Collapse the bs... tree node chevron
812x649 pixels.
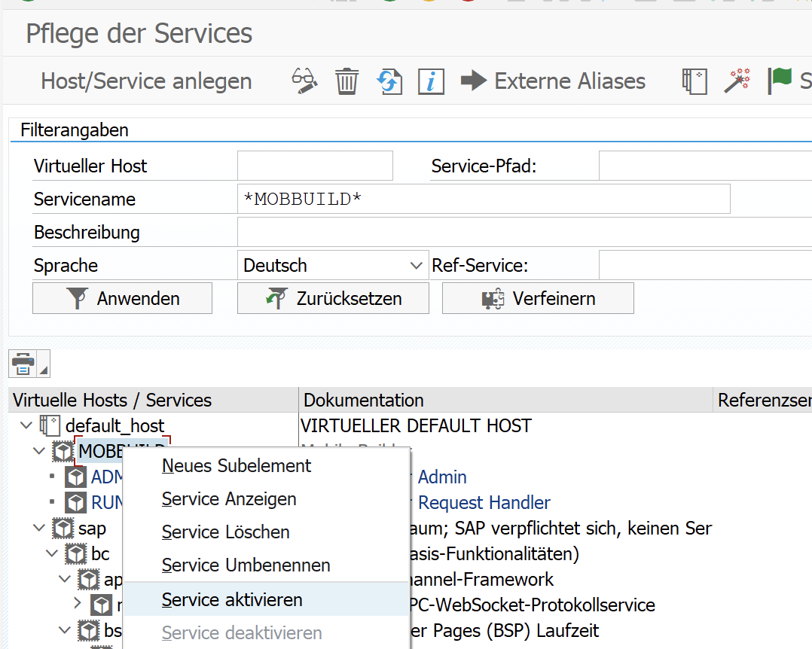[66, 630]
